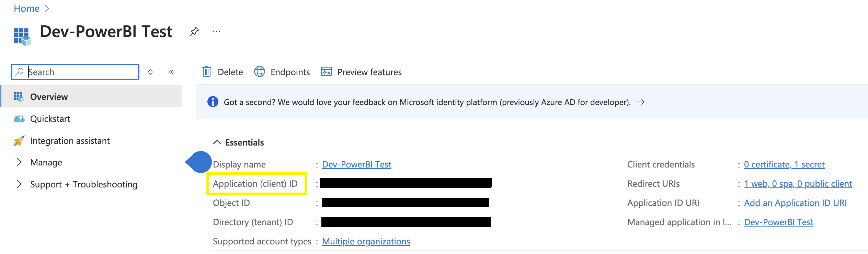Click the Endpoints globe icon
Image resolution: width=868 pixels, height=254 pixels.
coord(260,72)
